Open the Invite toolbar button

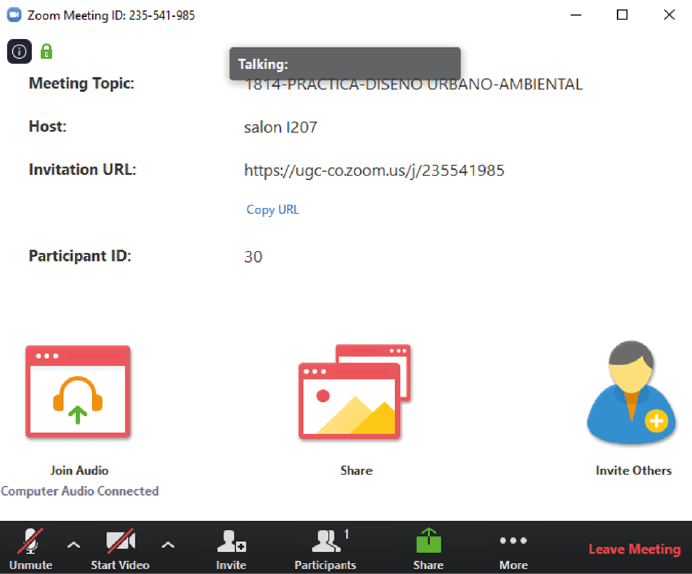click(x=231, y=548)
